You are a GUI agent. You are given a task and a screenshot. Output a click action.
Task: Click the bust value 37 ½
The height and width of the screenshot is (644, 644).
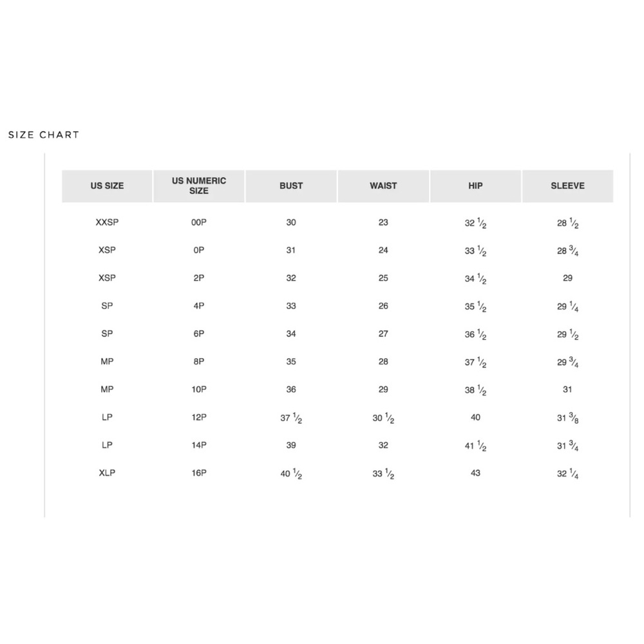coord(291,418)
